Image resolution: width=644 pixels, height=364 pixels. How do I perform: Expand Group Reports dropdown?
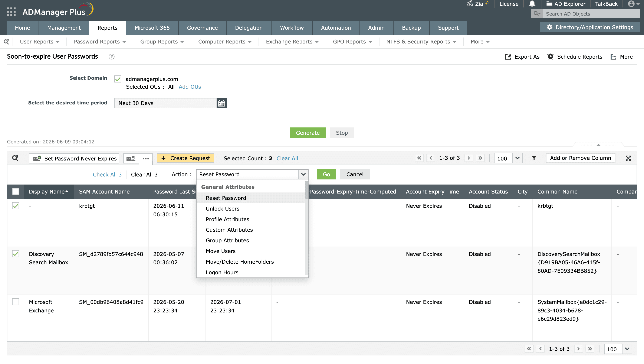click(162, 42)
